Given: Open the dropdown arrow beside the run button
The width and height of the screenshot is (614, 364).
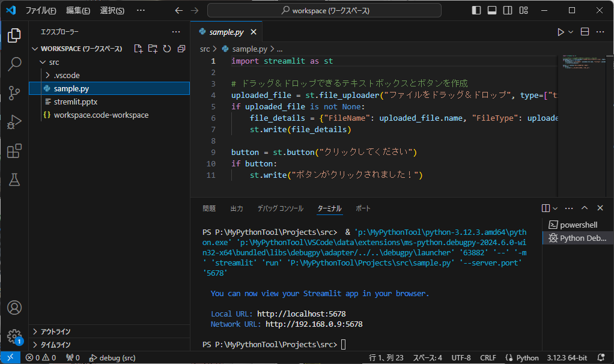Looking at the screenshot, I should (x=571, y=32).
